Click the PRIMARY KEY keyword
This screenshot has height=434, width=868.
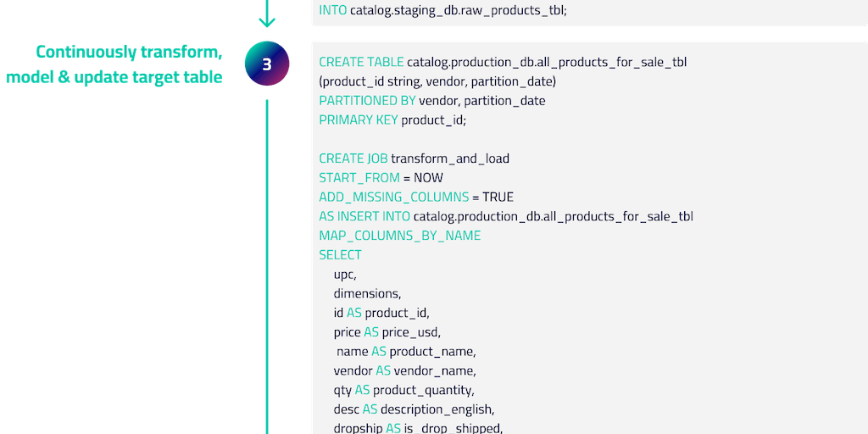(358, 120)
